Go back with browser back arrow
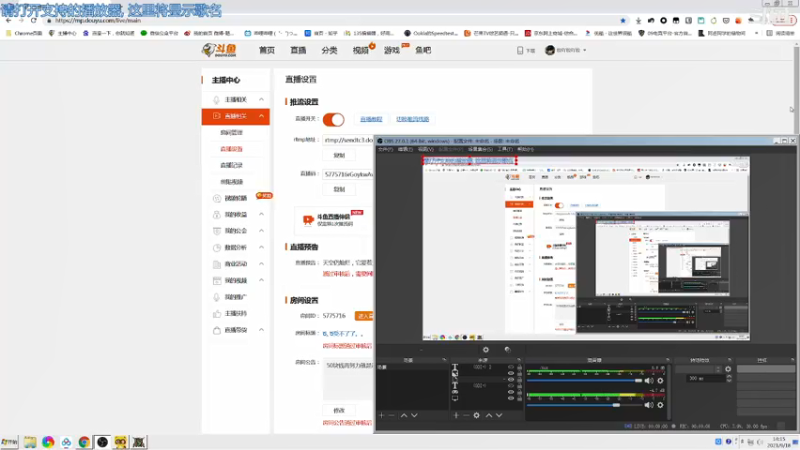 9,20
